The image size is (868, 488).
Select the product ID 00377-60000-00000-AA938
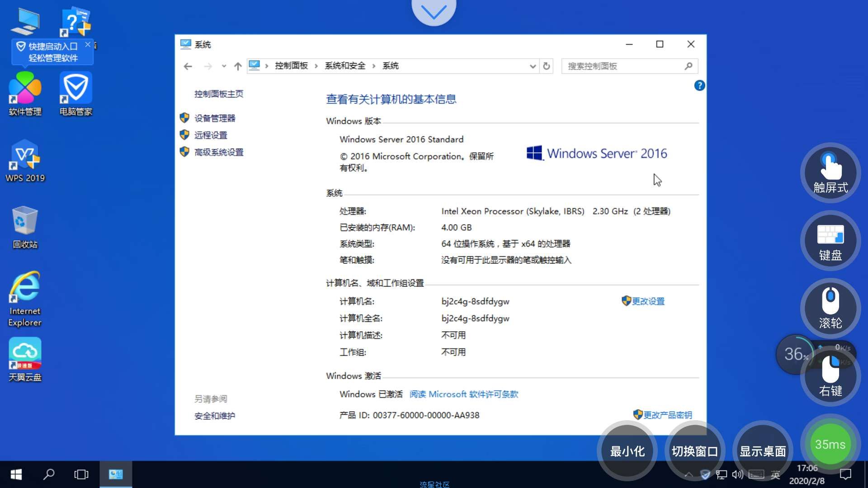[x=426, y=415]
